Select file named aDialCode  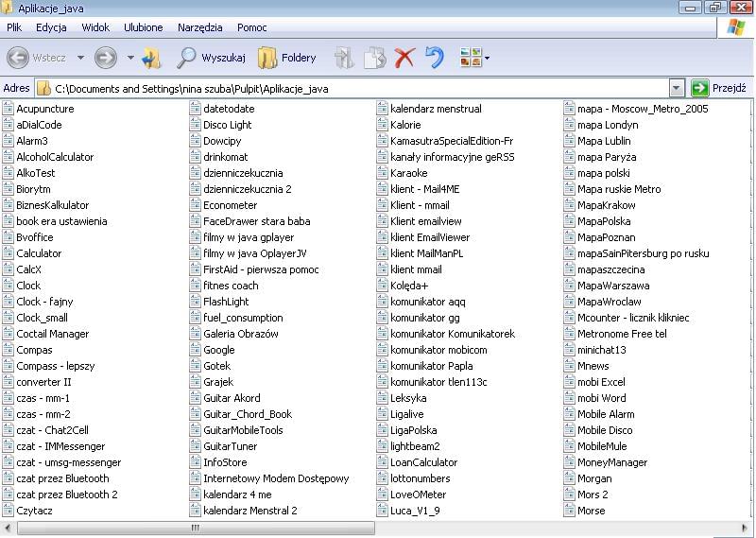(x=39, y=125)
